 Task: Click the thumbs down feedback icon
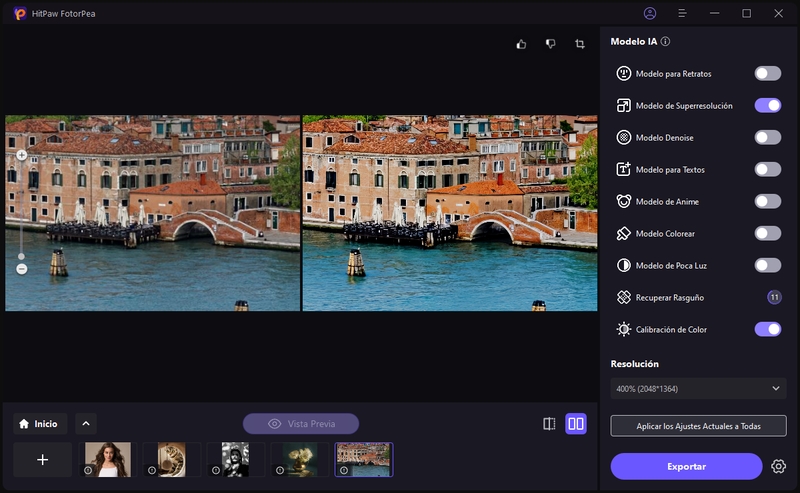tap(550, 44)
